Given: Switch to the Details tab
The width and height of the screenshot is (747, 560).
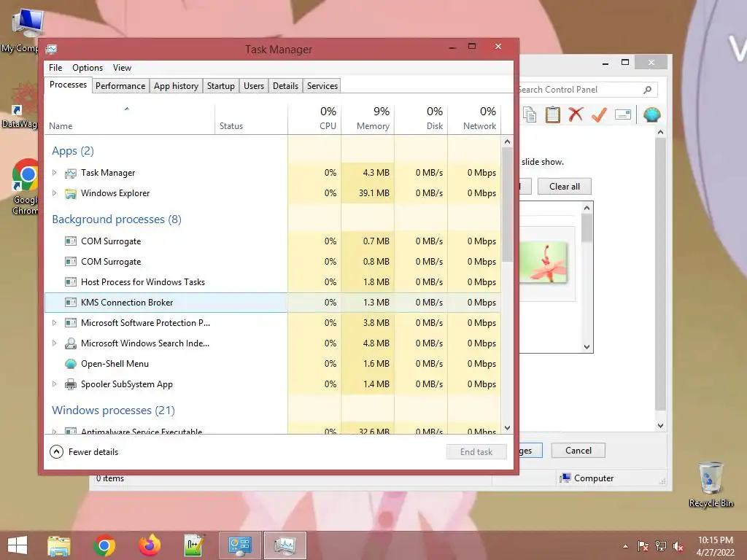Looking at the screenshot, I should (x=285, y=86).
